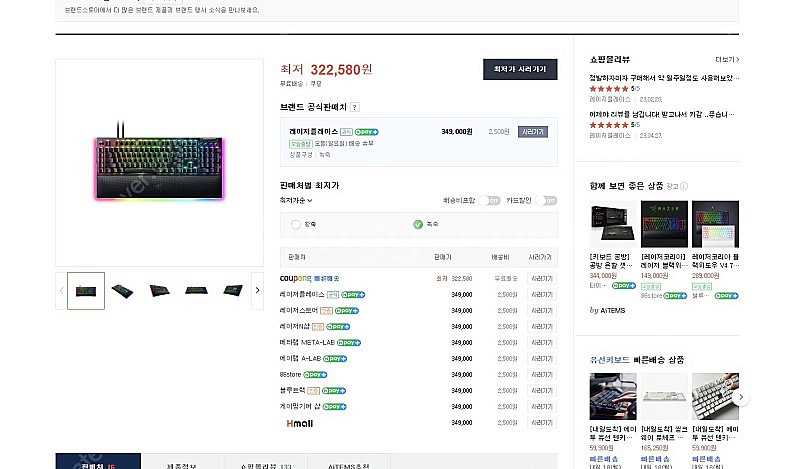This screenshot has width=800, height=469.
Task: Switch to the 쇼핑몰리뷰 tab
Action: [x=265, y=462]
